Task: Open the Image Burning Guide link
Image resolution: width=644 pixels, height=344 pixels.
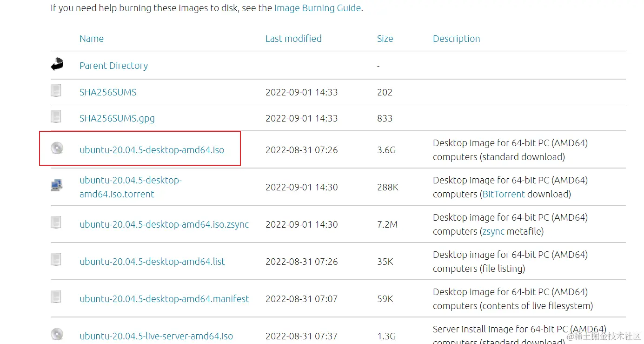Action: (318, 8)
